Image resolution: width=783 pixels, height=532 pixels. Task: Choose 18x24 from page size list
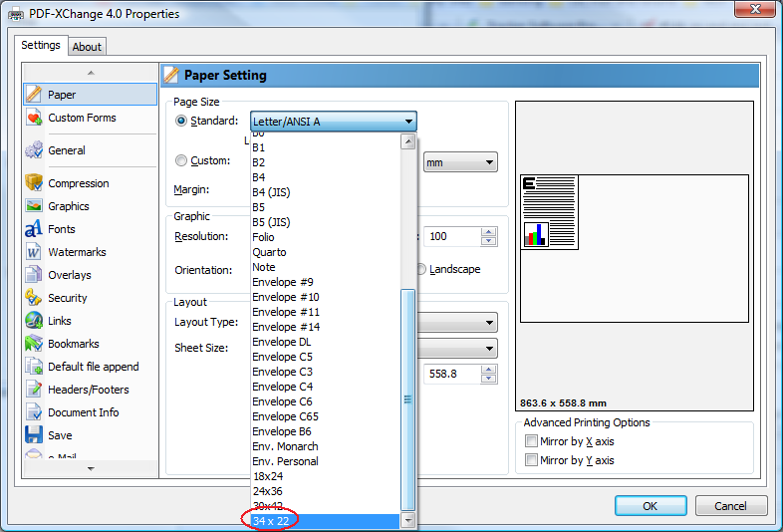point(325,476)
